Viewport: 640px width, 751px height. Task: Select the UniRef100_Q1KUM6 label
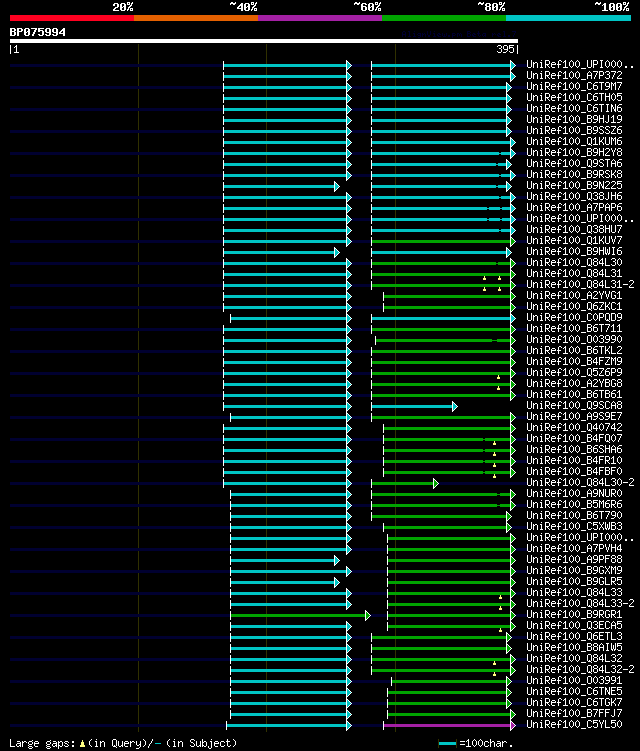click(574, 142)
